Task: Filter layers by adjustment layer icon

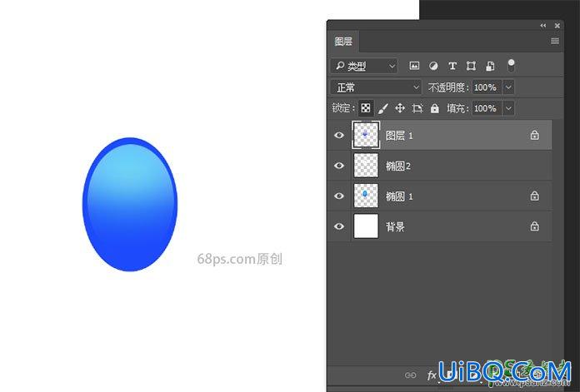Action: pos(433,66)
